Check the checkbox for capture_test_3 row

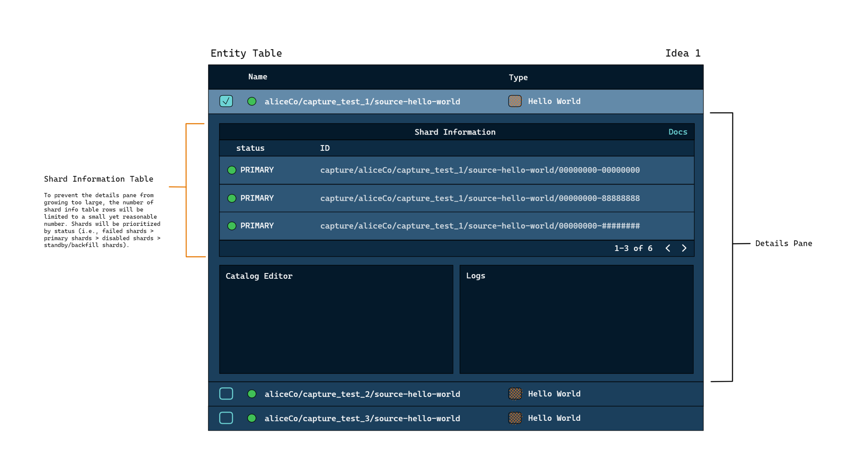point(226,418)
